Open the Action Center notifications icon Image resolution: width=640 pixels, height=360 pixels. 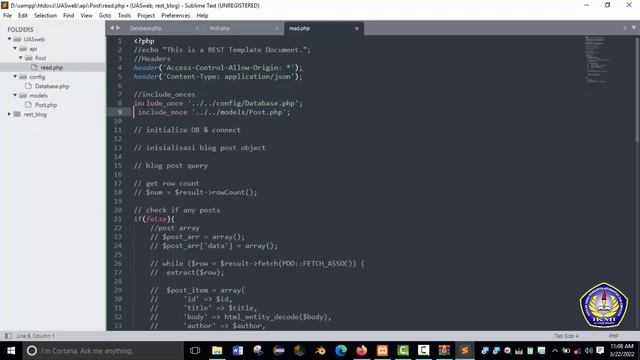pos(600,351)
